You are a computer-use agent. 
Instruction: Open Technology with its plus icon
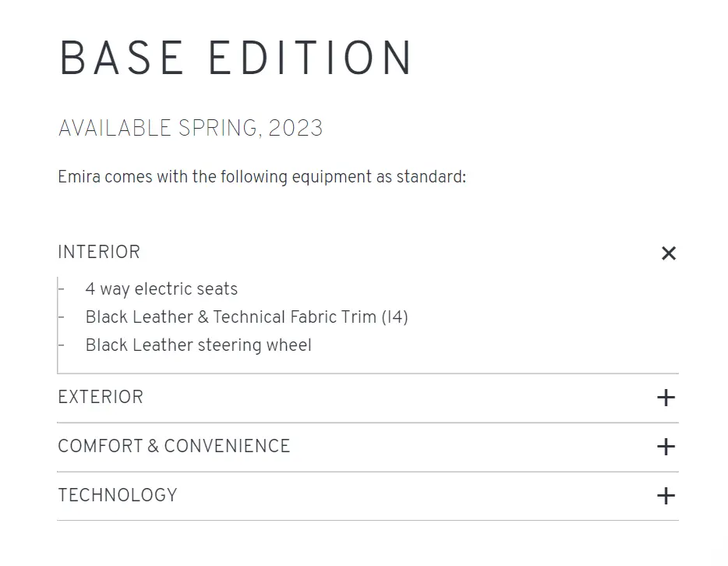666,496
